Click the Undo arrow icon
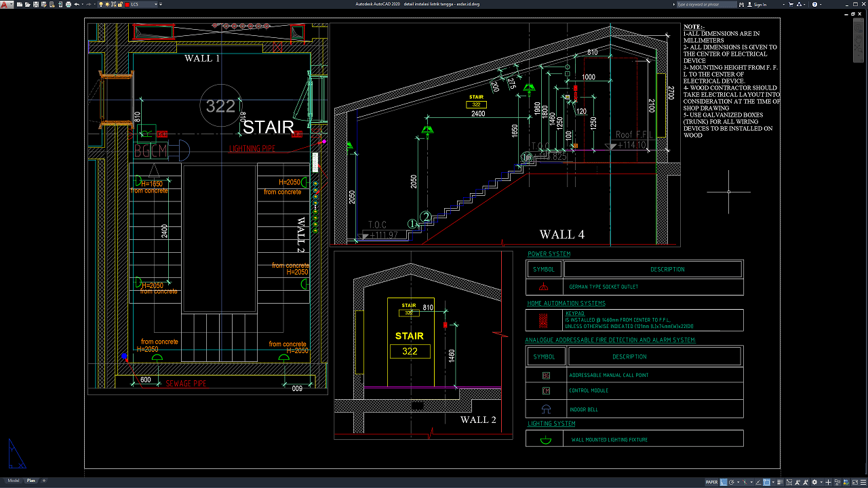Viewport: 868px width, 488px height. coord(77,4)
